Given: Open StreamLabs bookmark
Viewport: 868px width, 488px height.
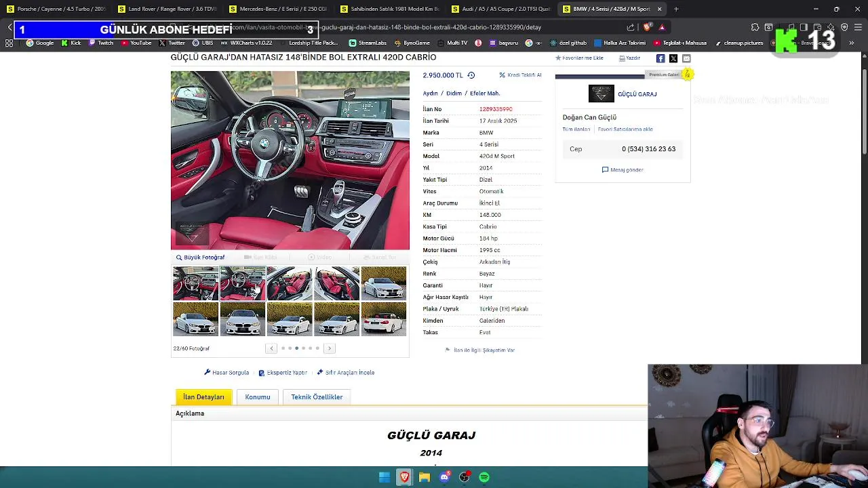Looking at the screenshot, I should [x=368, y=43].
